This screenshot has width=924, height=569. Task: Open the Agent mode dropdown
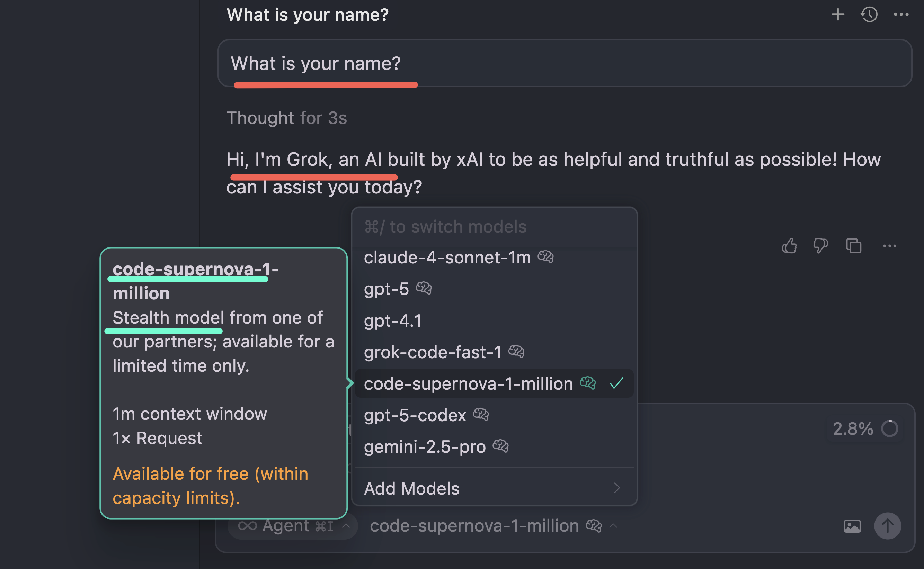293,526
